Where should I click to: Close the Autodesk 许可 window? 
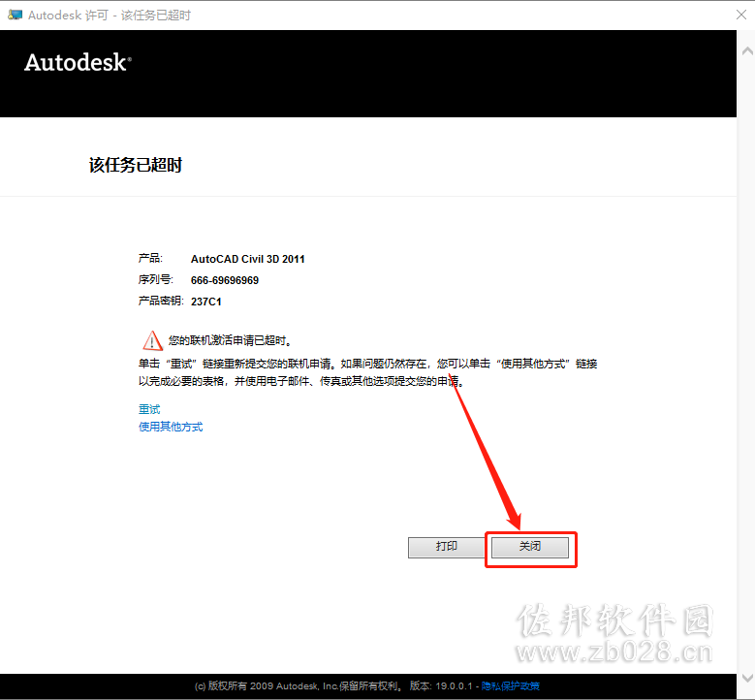[741, 15]
